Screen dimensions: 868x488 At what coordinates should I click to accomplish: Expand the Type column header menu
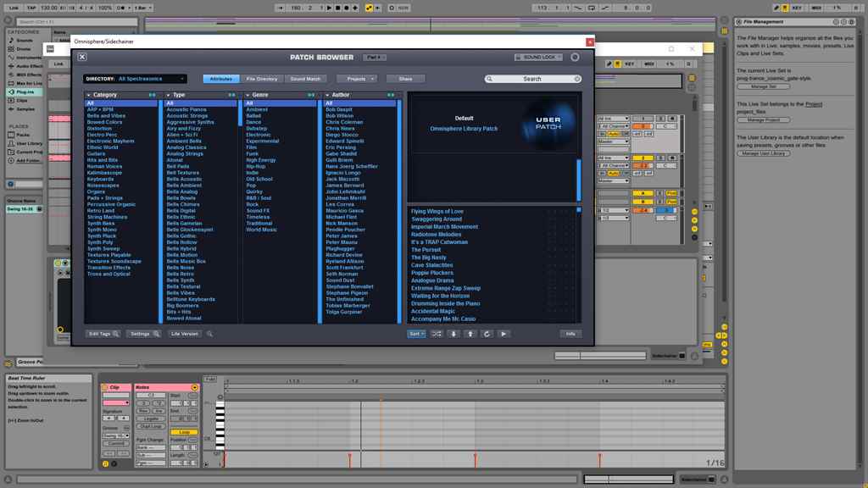click(x=169, y=95)
